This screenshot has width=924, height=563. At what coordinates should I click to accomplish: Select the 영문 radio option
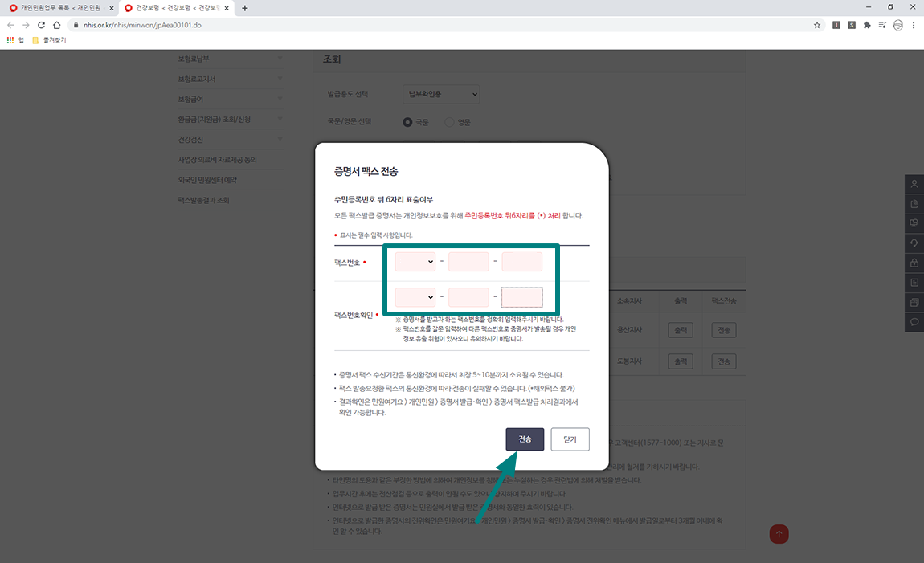click(x=449, y=122)
